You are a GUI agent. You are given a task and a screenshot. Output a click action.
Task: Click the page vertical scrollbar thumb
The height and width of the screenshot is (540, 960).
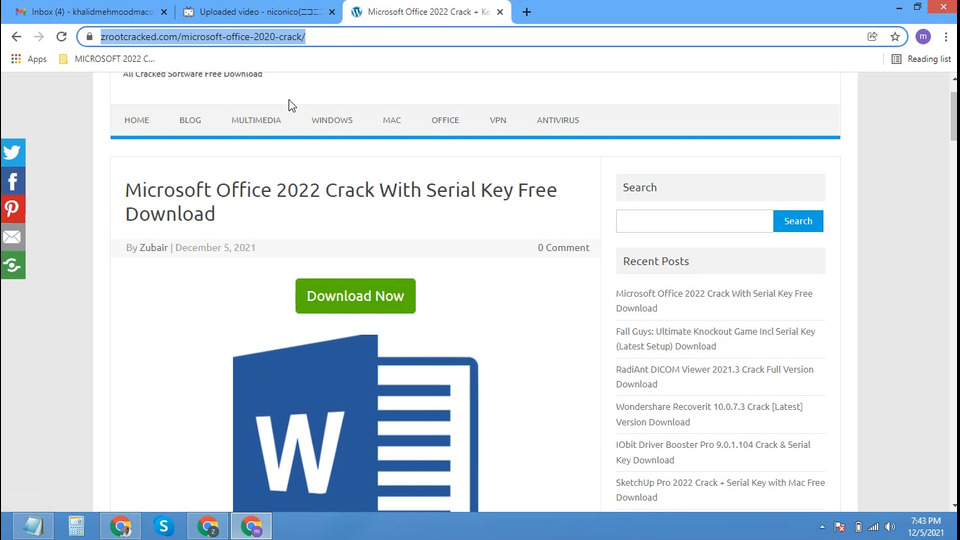coord(954,116)
